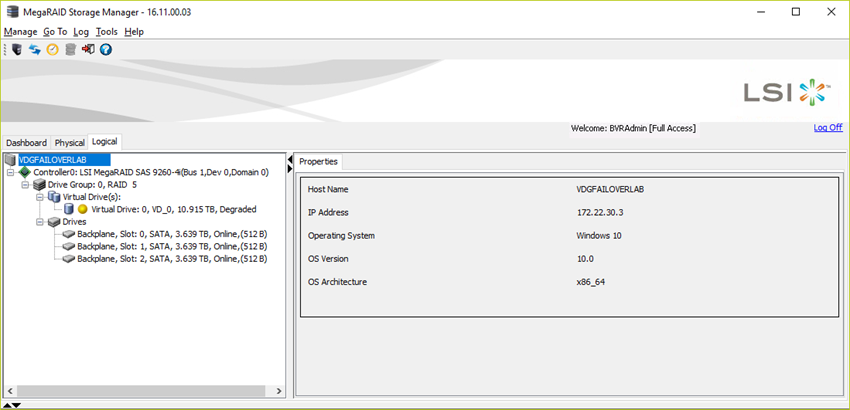Open the Manage menu
This screenshot has width=850, height=410.
(x=20, y=32)
